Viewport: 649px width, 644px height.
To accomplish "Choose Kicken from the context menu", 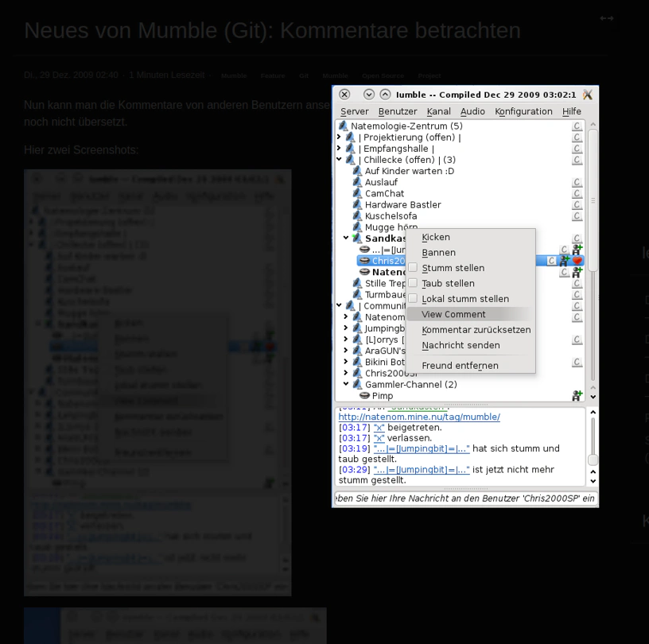I will (471, 237).
